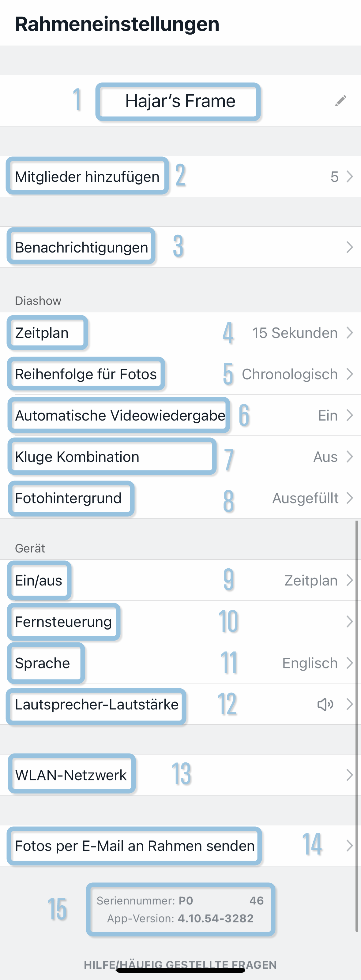
Task: Tap the speaker volume icon
Action: (325, 705)
